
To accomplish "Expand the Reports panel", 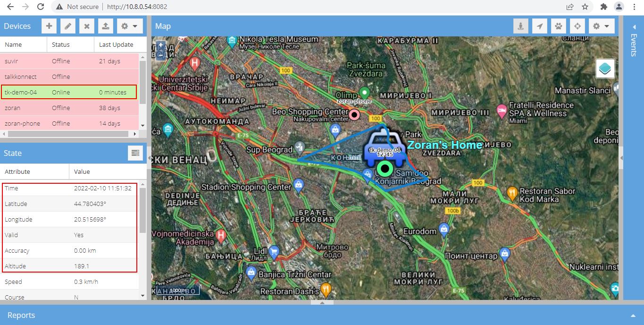I will [633, 316].
